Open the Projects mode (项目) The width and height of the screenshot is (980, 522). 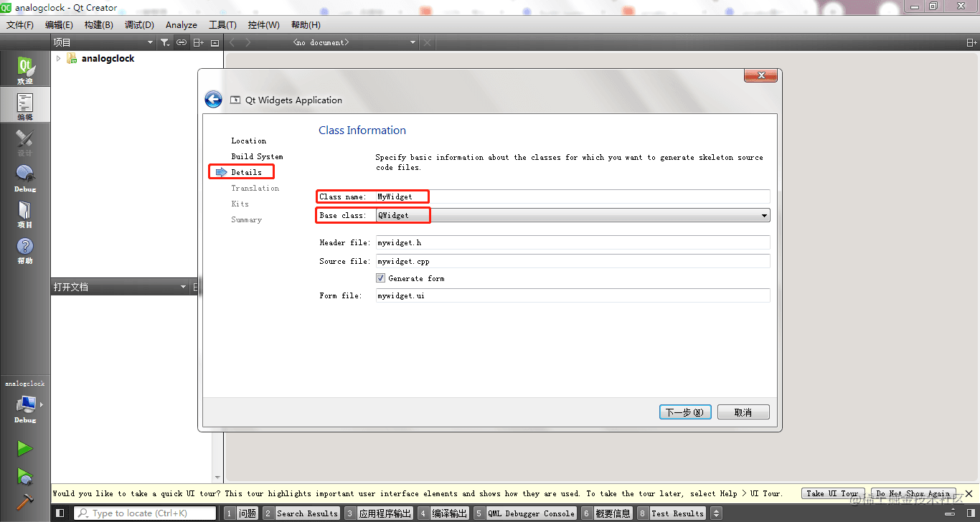pos(25,214)
